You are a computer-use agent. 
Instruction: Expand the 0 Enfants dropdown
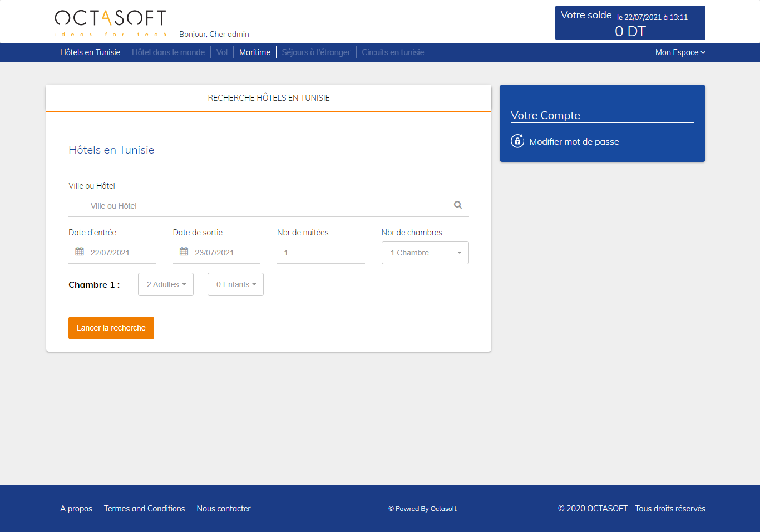pyautogui.click(x=235, y=284)
